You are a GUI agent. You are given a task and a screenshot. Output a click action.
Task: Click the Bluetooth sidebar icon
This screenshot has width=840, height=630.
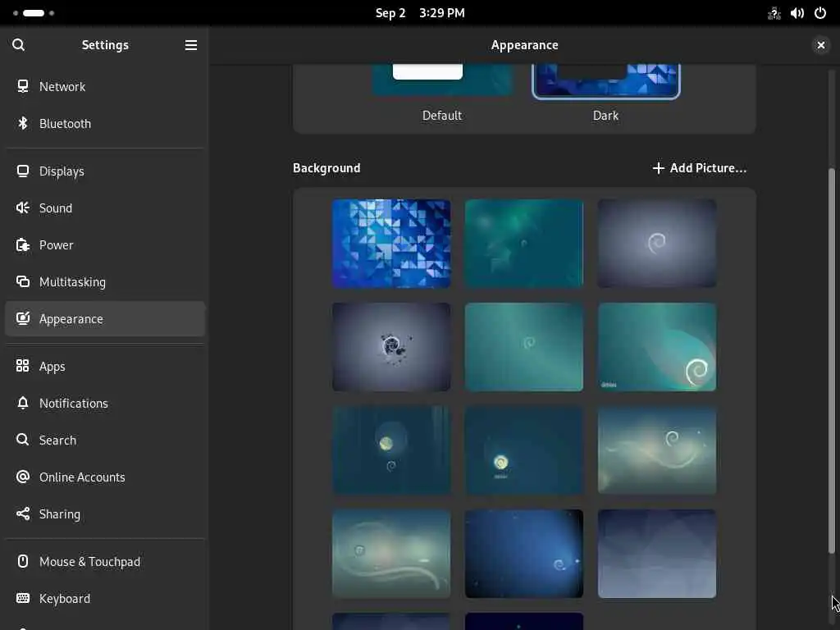[22, 123]
